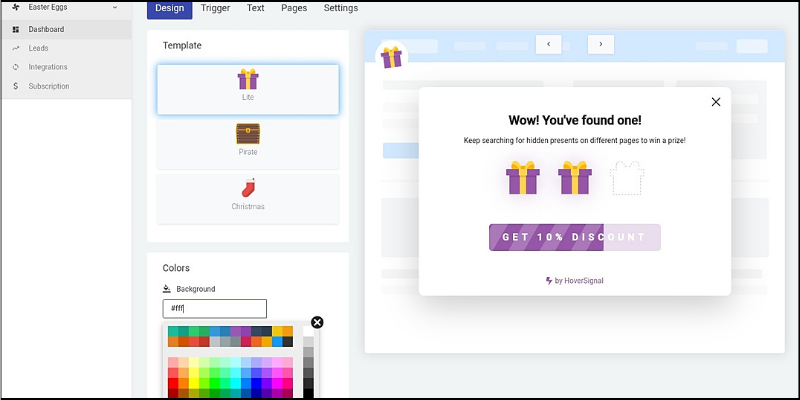Image resolution: width=800 pixels, height=400 pixels.
Task: Switch to the Trigger tab
Action: [215, 8]
